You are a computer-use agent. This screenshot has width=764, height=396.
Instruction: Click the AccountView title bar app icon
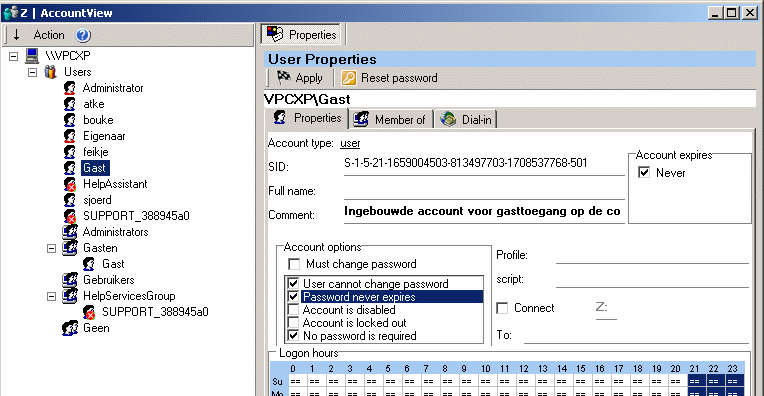pyautogui.click(x=10, y=13)
